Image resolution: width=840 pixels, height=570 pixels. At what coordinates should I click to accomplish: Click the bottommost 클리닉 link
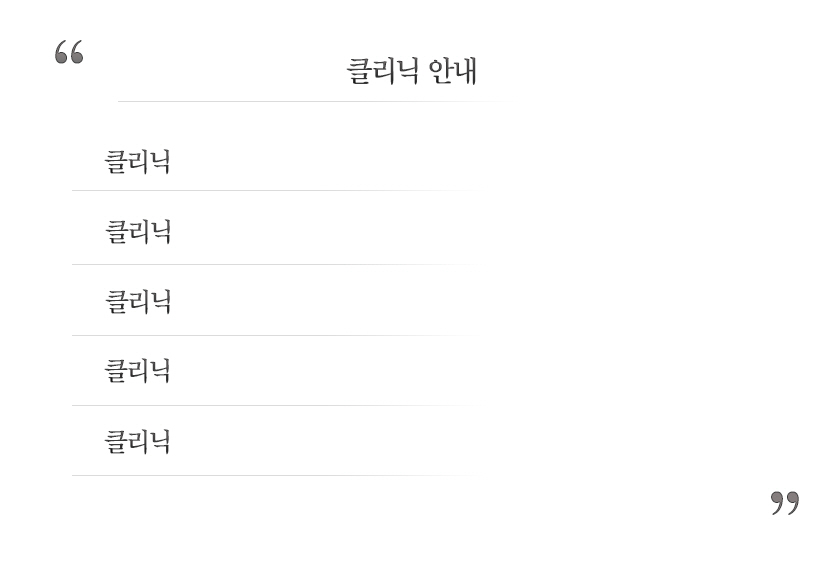(138, 442)
